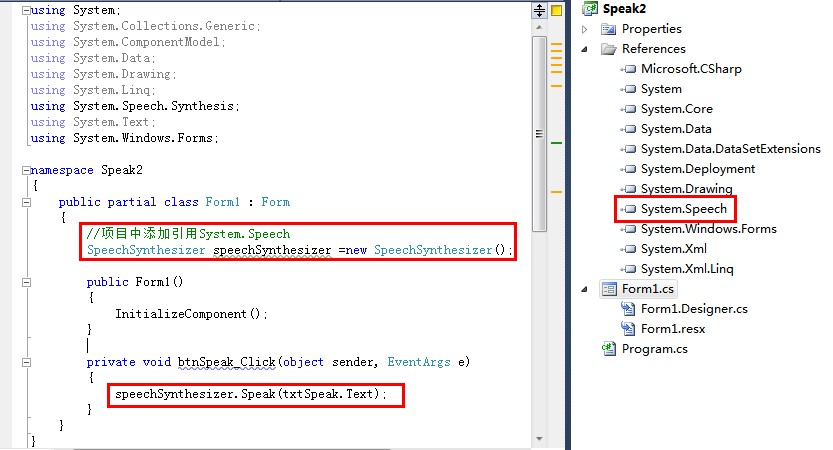Click the editor scroll up arrow

point(539,27)
